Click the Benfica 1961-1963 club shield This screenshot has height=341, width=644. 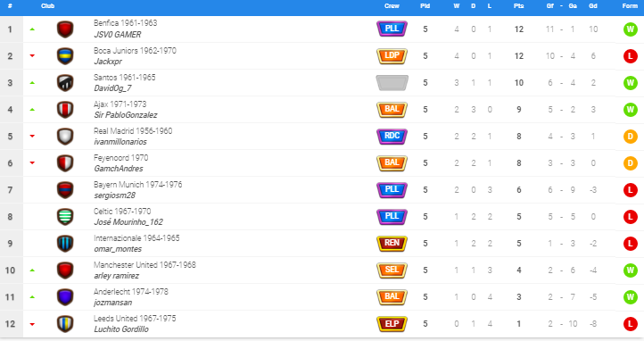[x=65, y=29]
